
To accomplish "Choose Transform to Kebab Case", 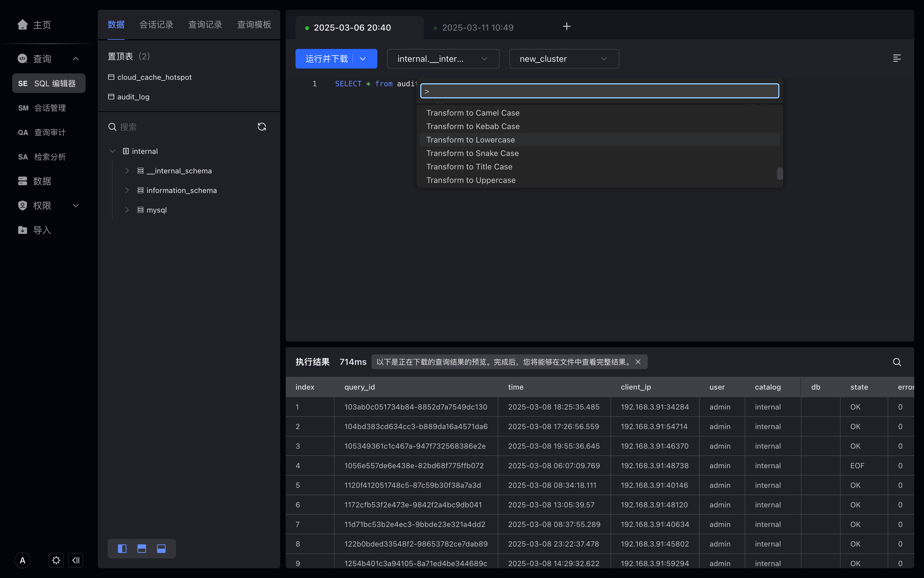I will point(599,126).
